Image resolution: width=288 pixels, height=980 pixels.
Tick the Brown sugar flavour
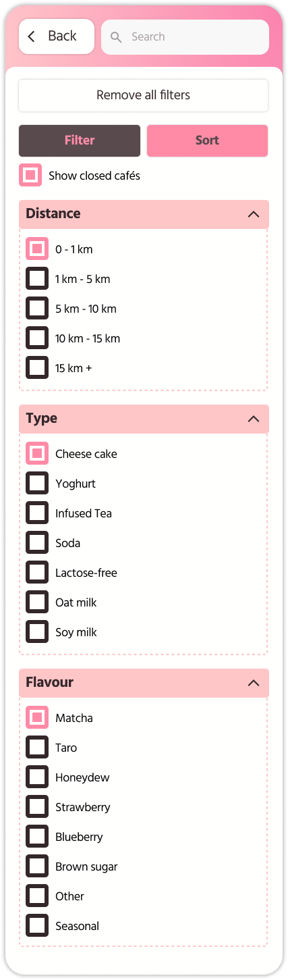pyautogui.click(x=37, y=866)
